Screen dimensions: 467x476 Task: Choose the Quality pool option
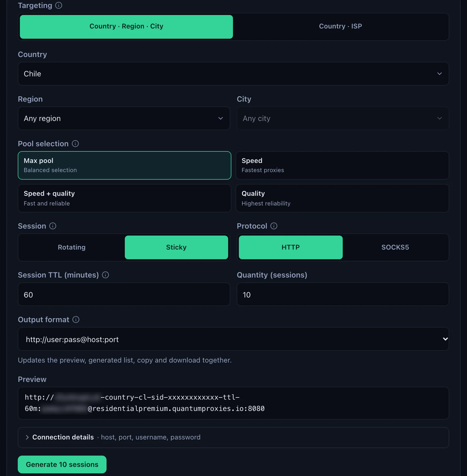(342, 198)
